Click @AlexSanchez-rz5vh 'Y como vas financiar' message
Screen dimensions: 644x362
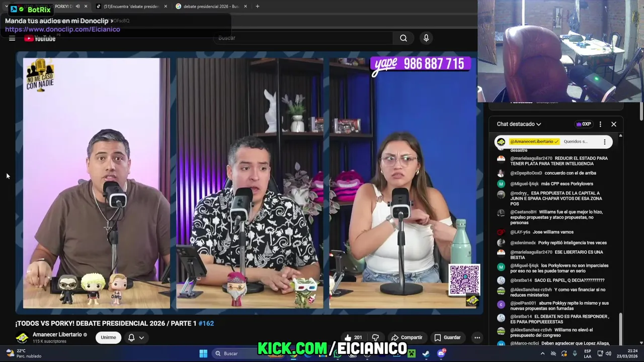pyautogui.click(x=558, y=292)
